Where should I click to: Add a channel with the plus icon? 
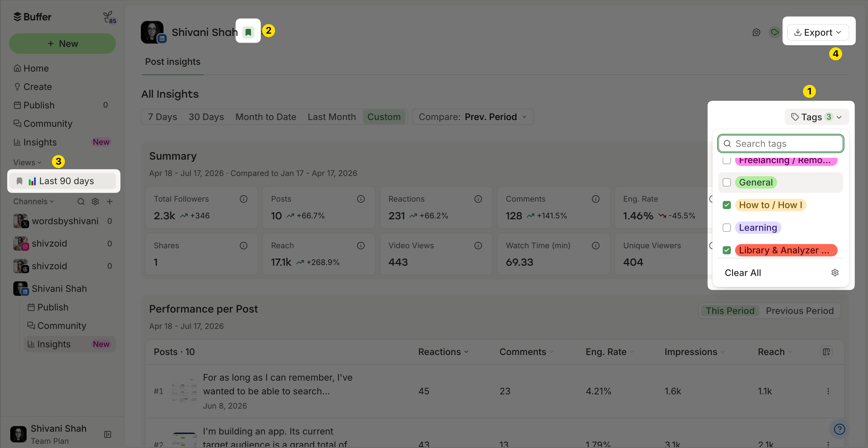tap(110, 201)
